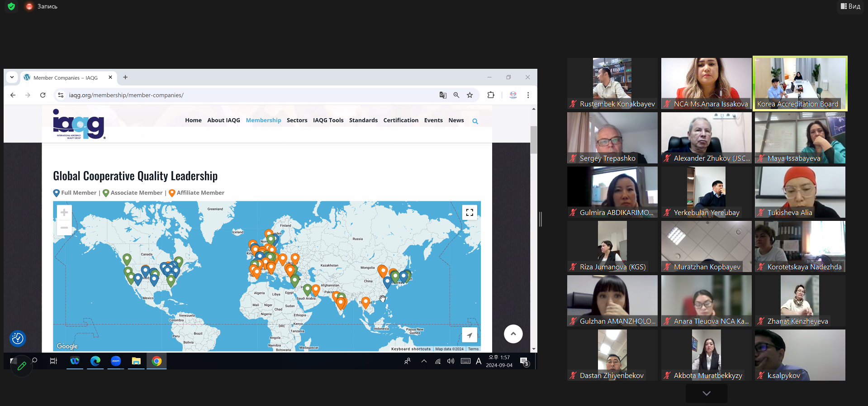Click the zoom magnifier icon in address bar

(456, 95)
